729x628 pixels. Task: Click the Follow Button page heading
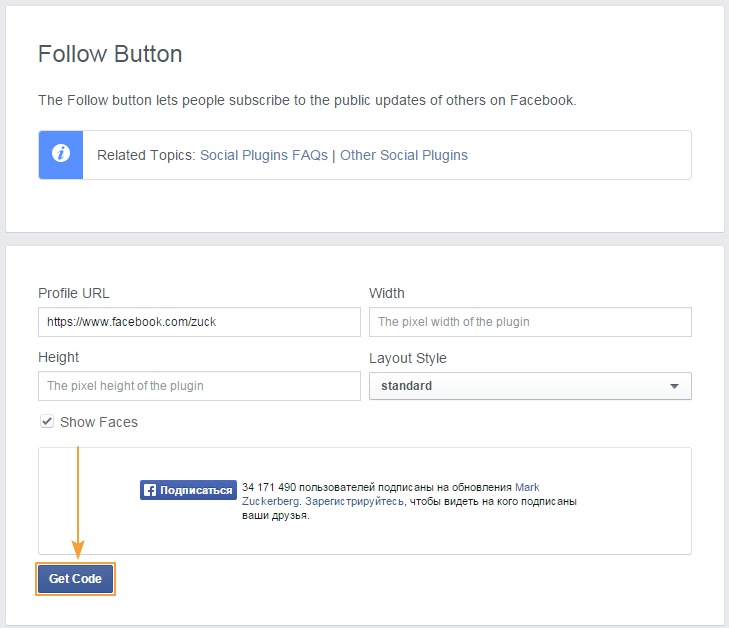[x=110, y=54]
